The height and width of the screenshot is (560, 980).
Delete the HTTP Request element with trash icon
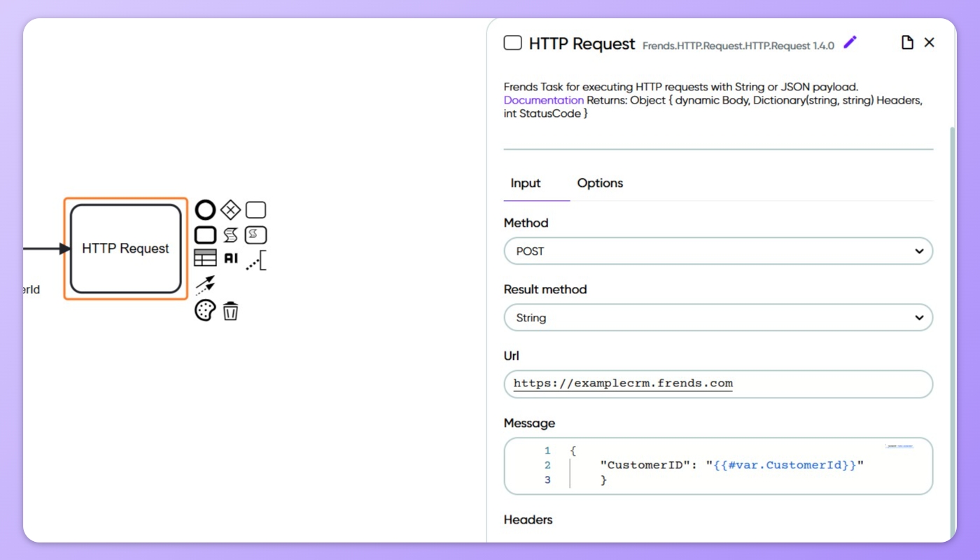click(x=230, y=311)
